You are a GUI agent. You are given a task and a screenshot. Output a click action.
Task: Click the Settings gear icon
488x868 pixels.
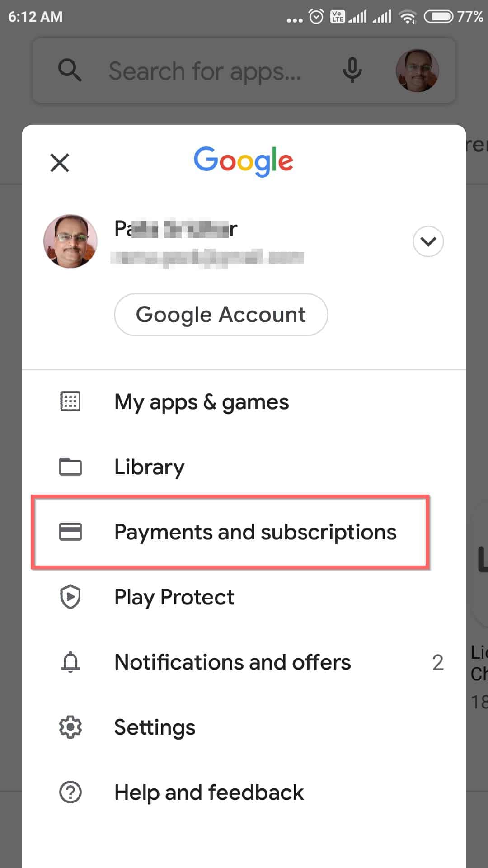pyautogui.click(x=70, y=727)
